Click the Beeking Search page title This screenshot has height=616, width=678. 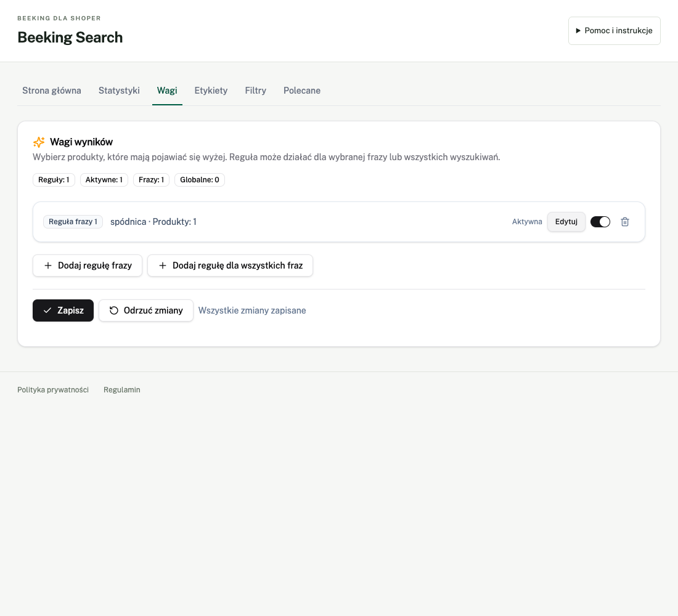tap(70, 38)
